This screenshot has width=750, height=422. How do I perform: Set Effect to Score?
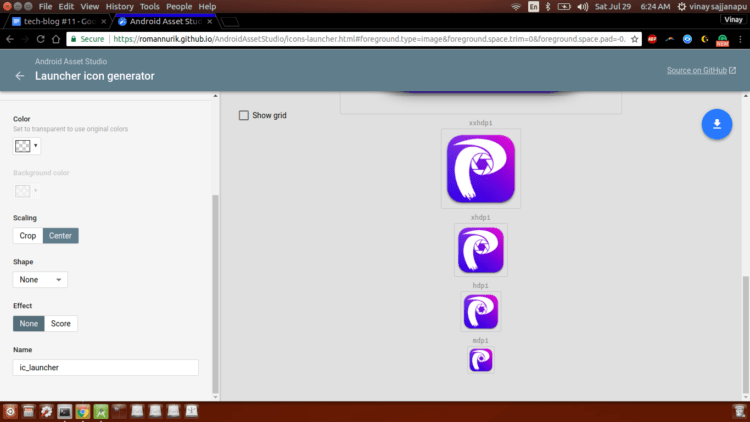click(x=61, y=323)
